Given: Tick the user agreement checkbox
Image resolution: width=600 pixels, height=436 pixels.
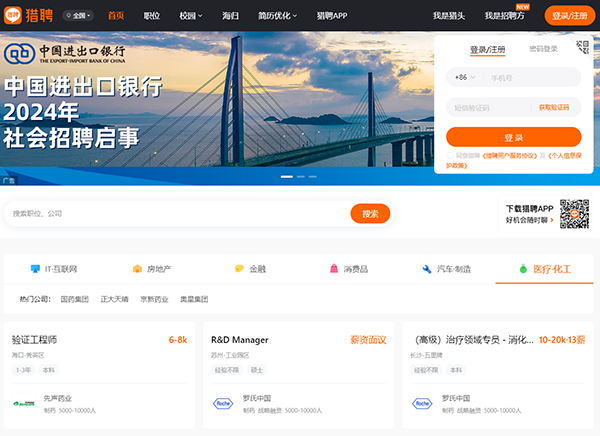Looking at the screenshot, I should tap(450, 155).
